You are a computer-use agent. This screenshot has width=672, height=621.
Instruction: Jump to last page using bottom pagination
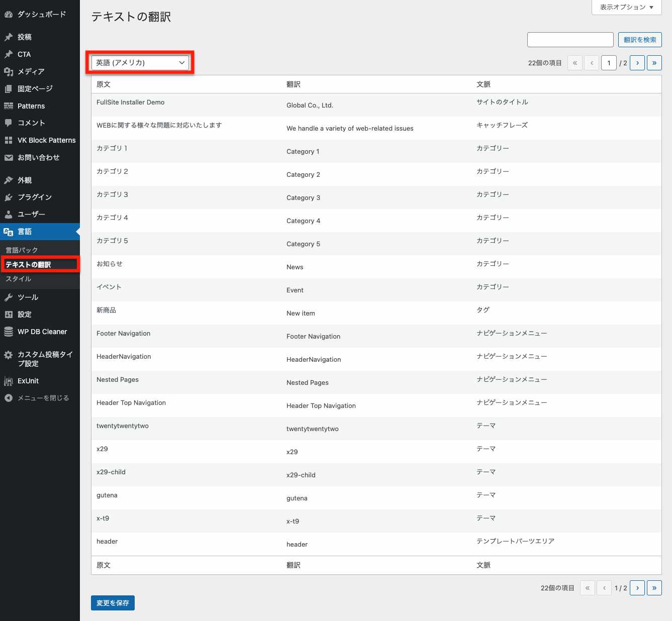[654, 588]
